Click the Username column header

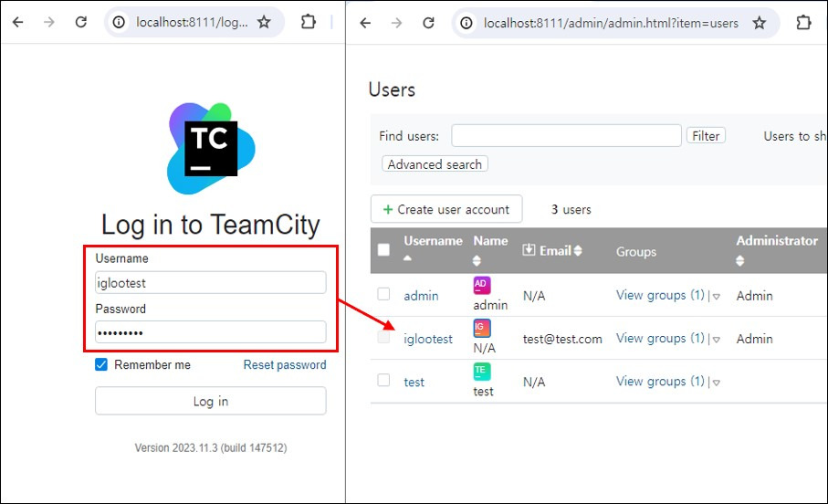[x=433, y=241]
